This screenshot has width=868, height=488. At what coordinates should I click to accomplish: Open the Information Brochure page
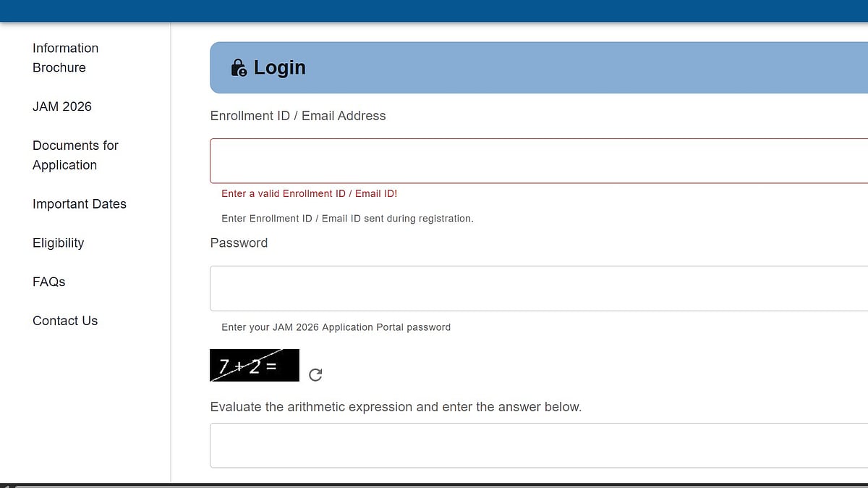pyautogui.click(x=65, y=57)
